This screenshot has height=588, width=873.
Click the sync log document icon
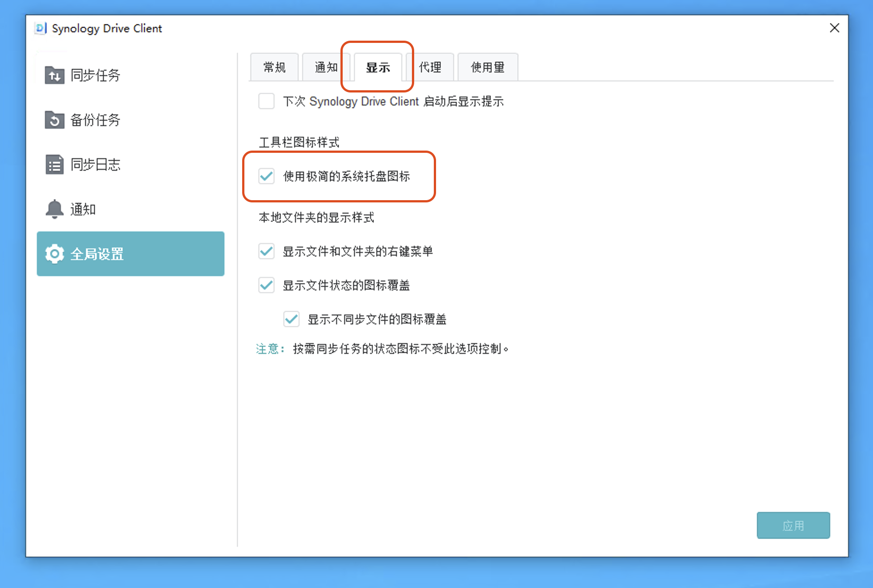point(55,164)
